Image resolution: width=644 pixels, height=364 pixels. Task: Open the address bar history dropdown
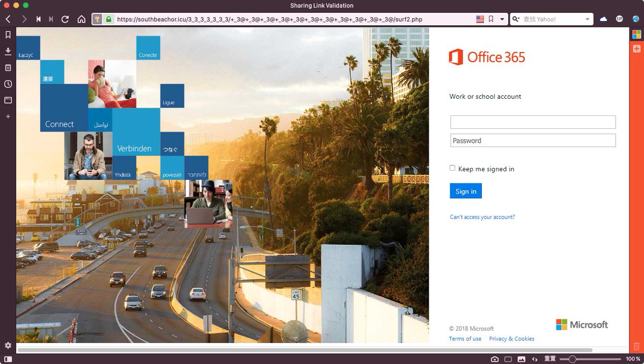(x=502, y=19)
